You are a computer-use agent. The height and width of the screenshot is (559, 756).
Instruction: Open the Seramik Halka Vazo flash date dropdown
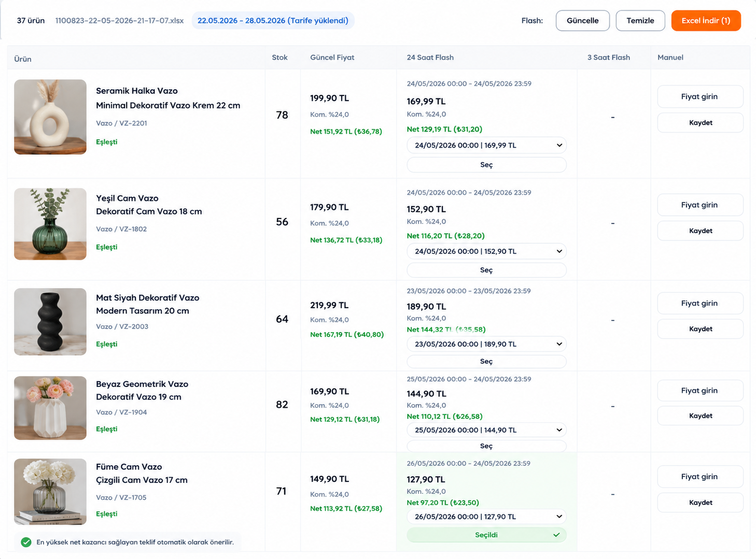(x=486, y=146)
